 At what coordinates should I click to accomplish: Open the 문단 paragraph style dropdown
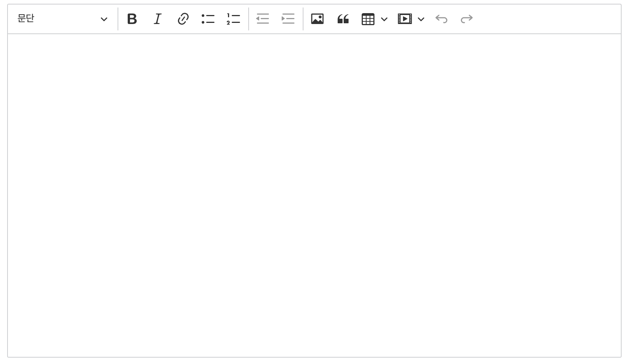[62, 19]
